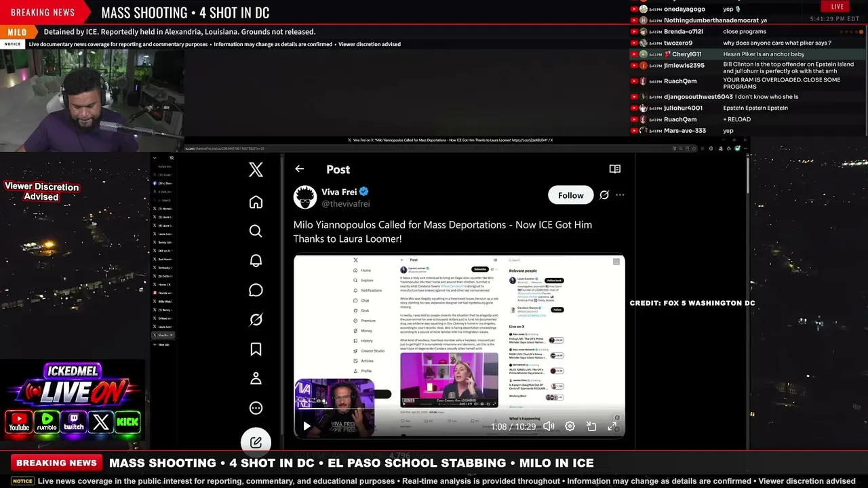Expand the video to fullscreen
Image resolution: width=868 pixels, height=488 pixels.
click(x=612, y=426)
